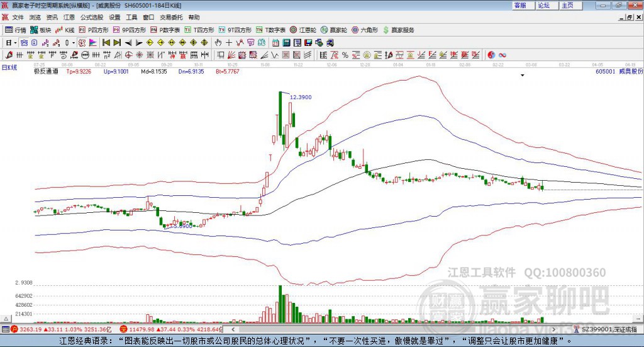Select the crosshair cursor tool

click(x=229, y=43)
